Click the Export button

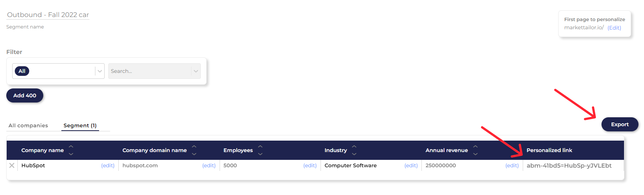pos(620,124)
